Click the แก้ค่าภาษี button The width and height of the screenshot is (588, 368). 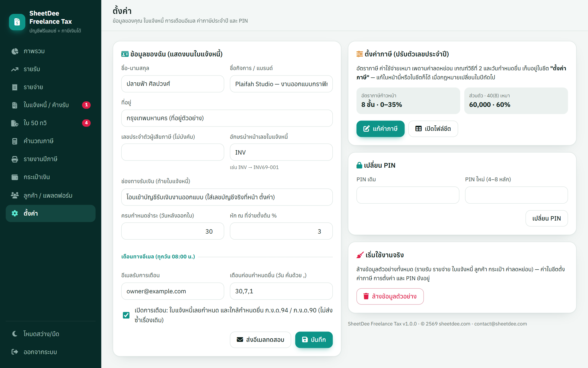click(x=380, y=129)
